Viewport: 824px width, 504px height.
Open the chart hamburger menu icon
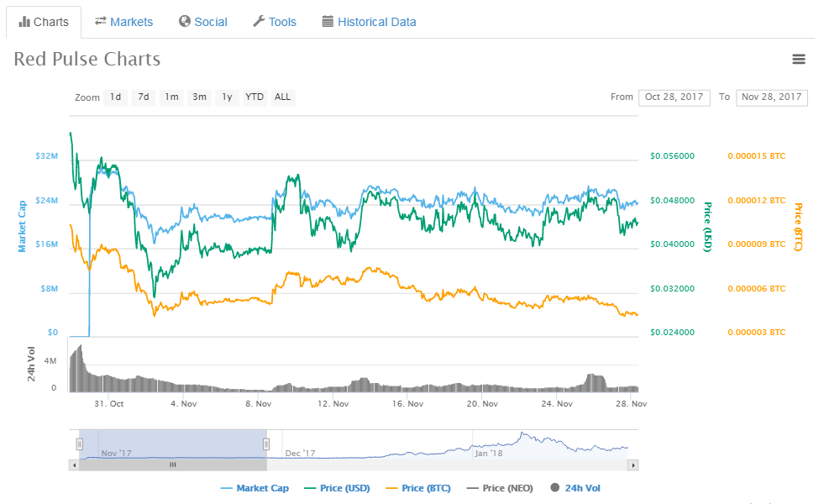pyautogui.click(x=798, y=59)
